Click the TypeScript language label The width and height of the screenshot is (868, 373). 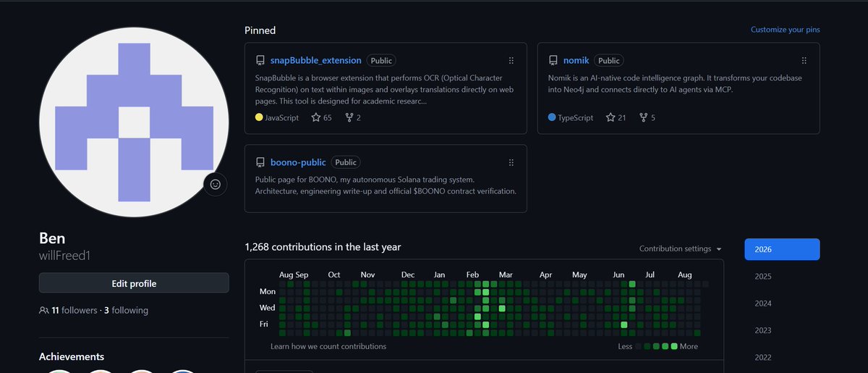576,117
